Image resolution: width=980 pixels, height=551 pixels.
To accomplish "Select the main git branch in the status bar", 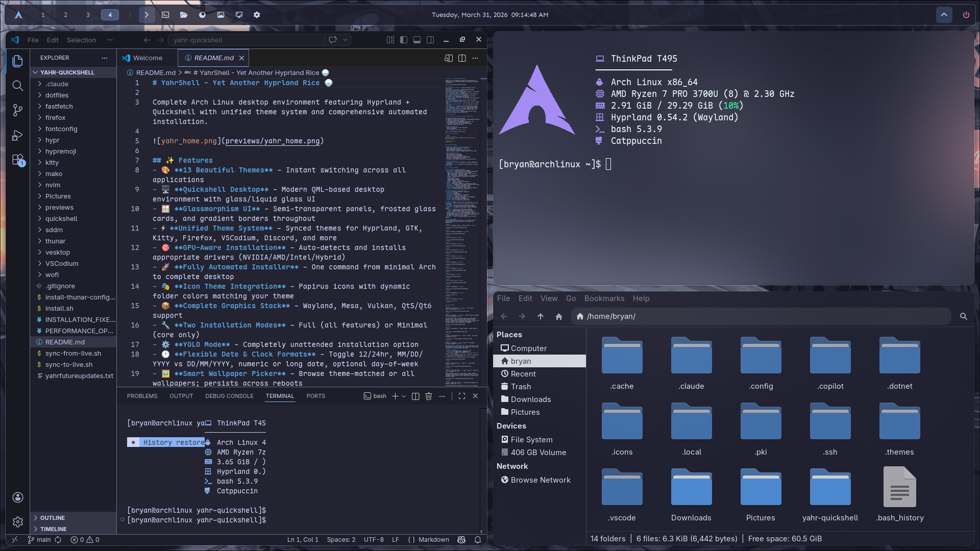I will [x=39, y=540].
